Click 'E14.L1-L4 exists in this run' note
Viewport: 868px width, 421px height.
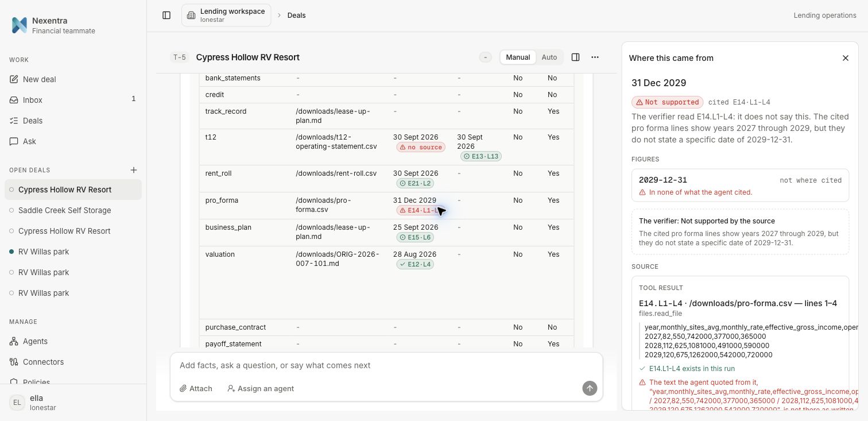click(692, 369)
